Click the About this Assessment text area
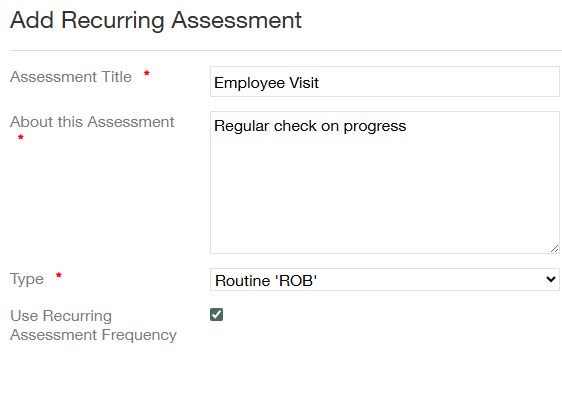Screen dimensions: 562x409 click(385, 182)
